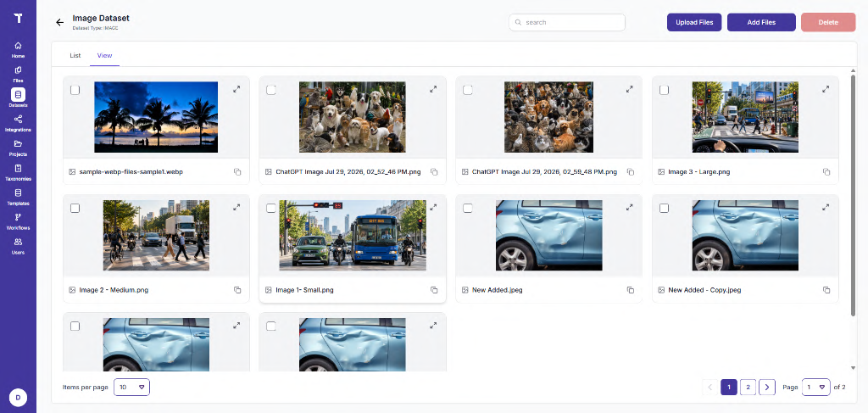The image size is (868, 413).
Task: Click the Image Dataset title
Action: pos(101,19)
